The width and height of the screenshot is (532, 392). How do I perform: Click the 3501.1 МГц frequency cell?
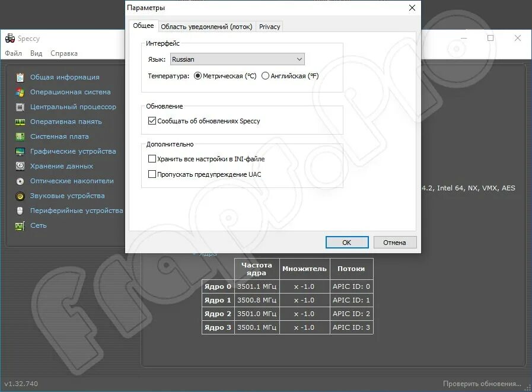click(x=257, y=286)
